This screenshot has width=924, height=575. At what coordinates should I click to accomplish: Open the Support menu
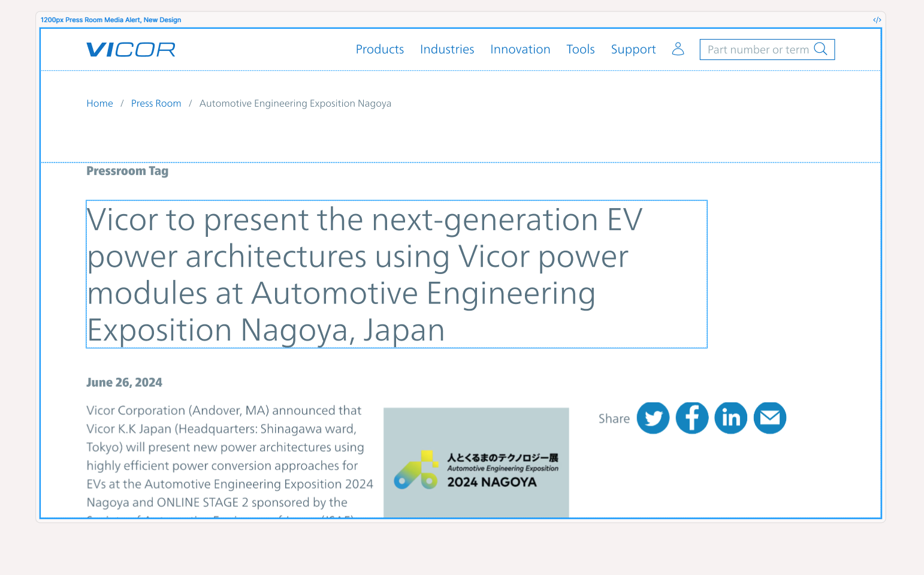coord(633,50)
